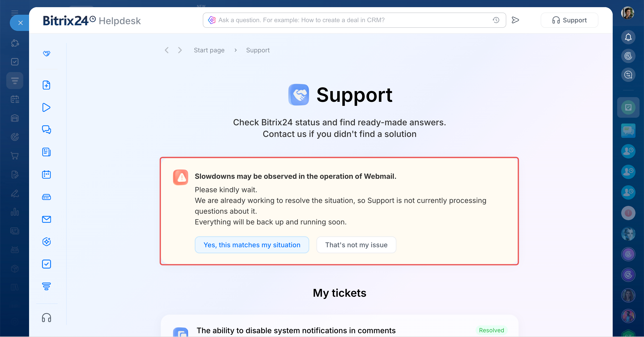The height and width of the screenshot is (337, 644).
Task: Send the question with the arrow icon
Action: tap(515, 20)
